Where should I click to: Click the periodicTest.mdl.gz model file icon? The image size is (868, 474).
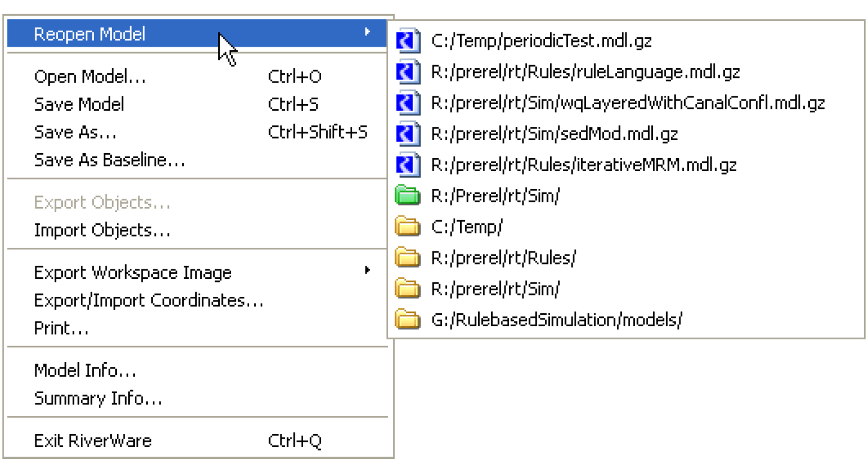(409, 41)
